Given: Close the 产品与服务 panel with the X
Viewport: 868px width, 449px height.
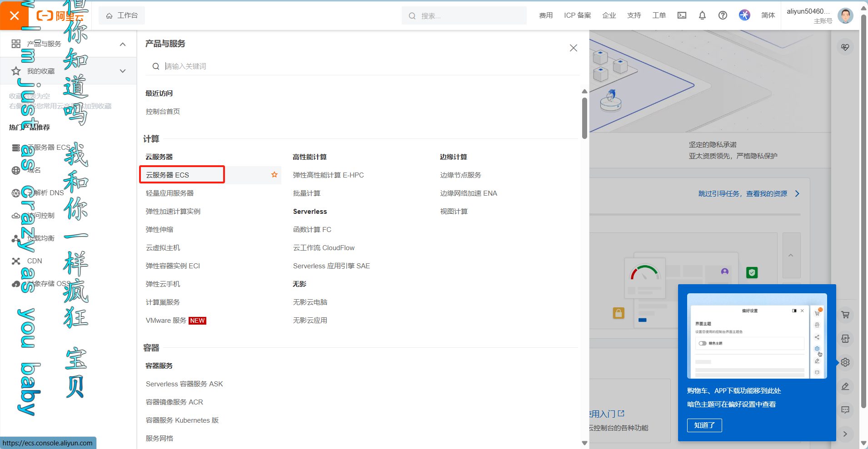Looking at the screenshot, I should coord(574,48).
